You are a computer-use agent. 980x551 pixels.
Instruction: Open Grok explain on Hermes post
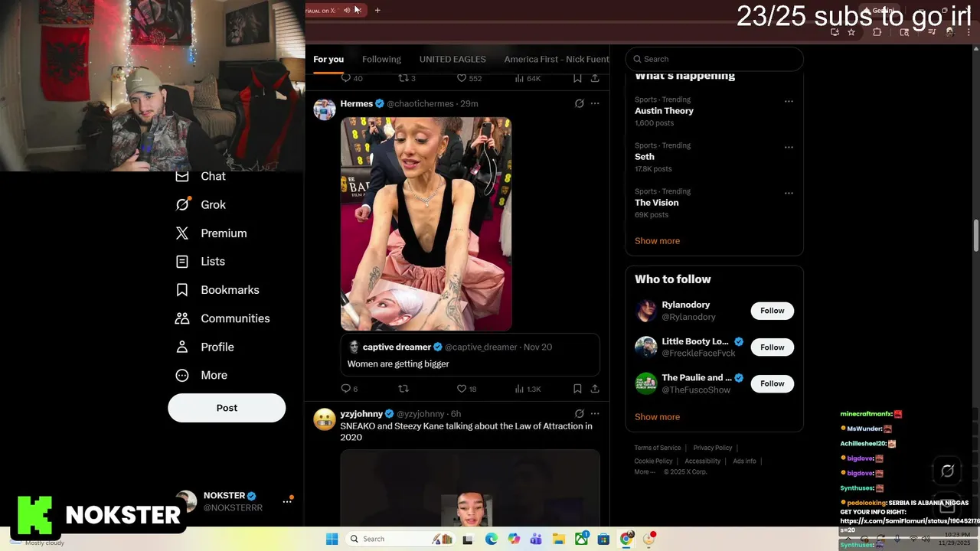point(579,103)
